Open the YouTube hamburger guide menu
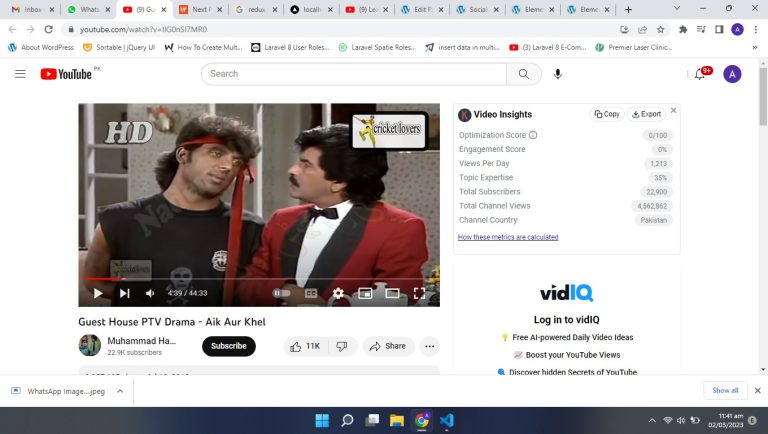768x434 pixels. [20, 74]
